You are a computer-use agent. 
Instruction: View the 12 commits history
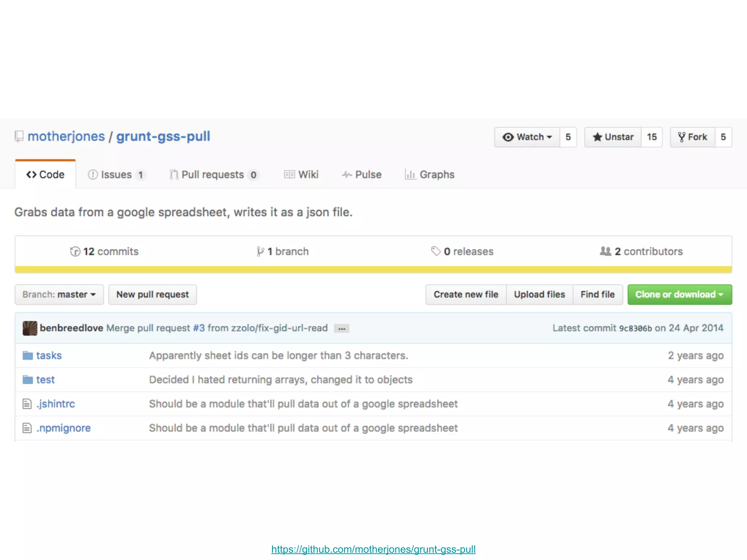click(x=104, y=251)
